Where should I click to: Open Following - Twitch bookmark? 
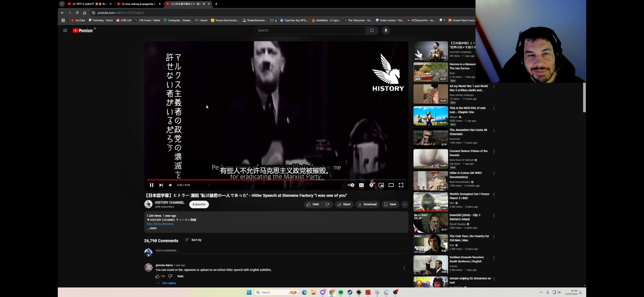coord(100,20)
